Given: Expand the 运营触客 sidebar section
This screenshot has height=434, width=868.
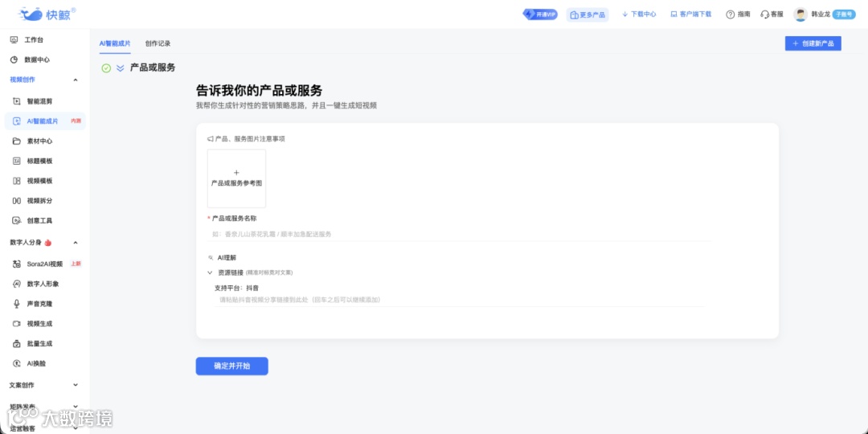Looking at the screenshot, I should click(x=76, y=428).
